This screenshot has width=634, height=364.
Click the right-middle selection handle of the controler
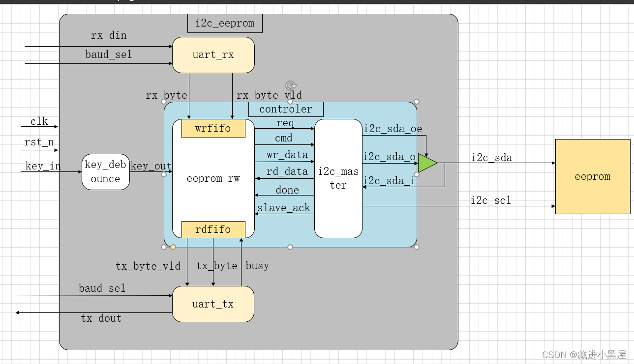coord(417,174)
